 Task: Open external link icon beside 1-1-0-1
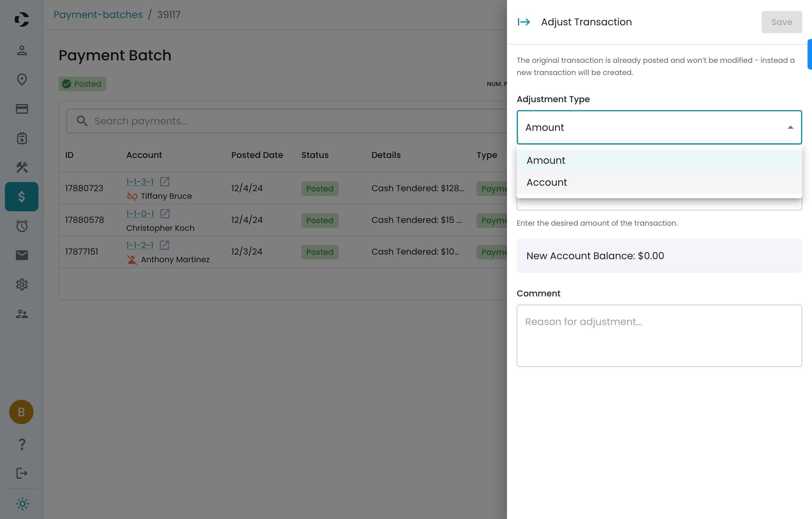click(165, 214)
